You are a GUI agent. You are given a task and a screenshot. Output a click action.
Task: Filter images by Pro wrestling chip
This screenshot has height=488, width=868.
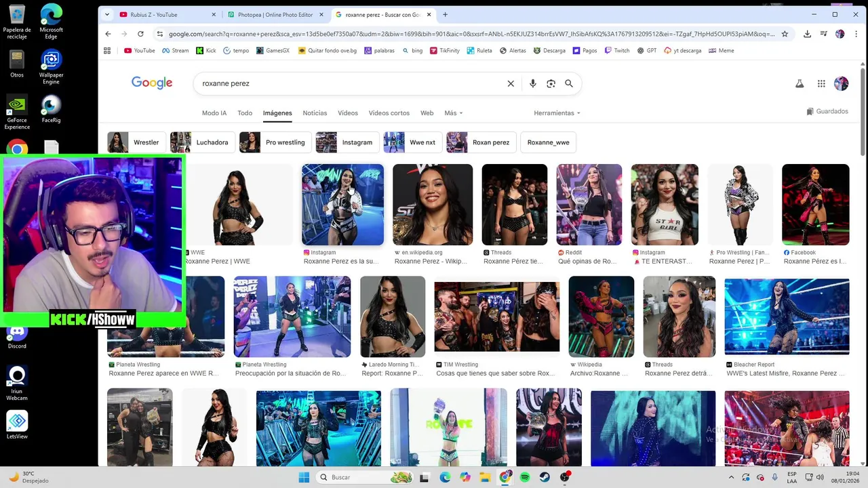point(276,142)
